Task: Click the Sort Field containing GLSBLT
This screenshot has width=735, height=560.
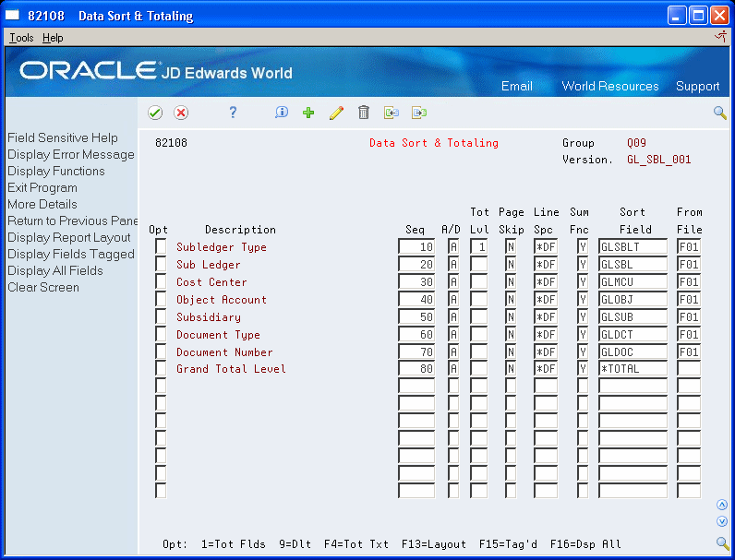Action: pos(633,246)
